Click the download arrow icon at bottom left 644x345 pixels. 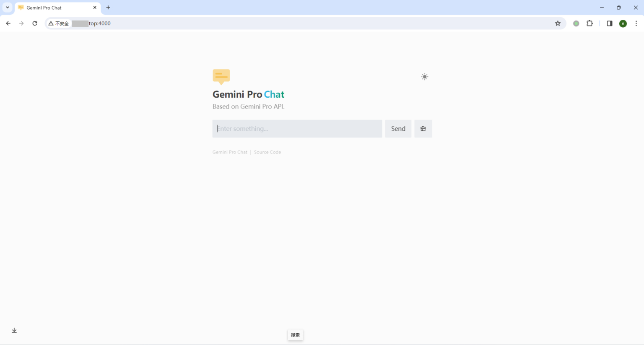coord(14,330)
